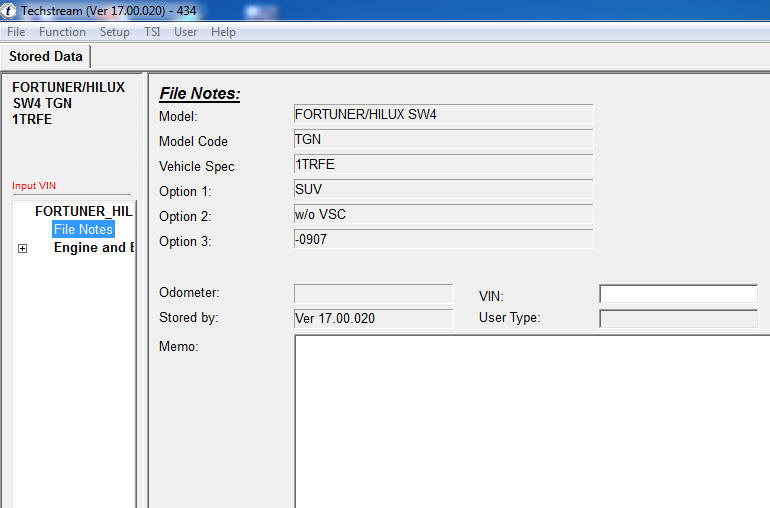The width and height of the screenshot is (770, 508).
Task: Open the File menu
Action: point(16,32)
